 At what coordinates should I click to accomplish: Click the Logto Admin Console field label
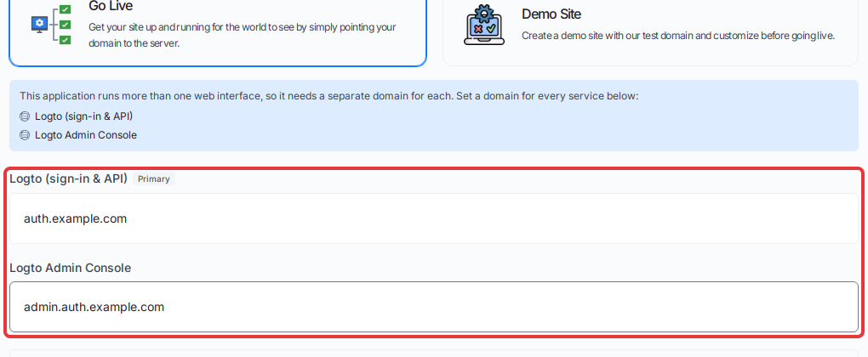[71, 268]
